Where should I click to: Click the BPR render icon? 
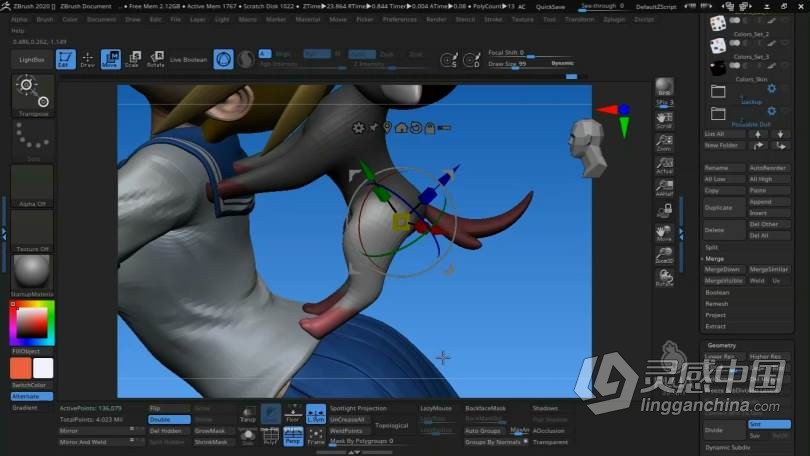pyautogui.click(x=664, y=87)
